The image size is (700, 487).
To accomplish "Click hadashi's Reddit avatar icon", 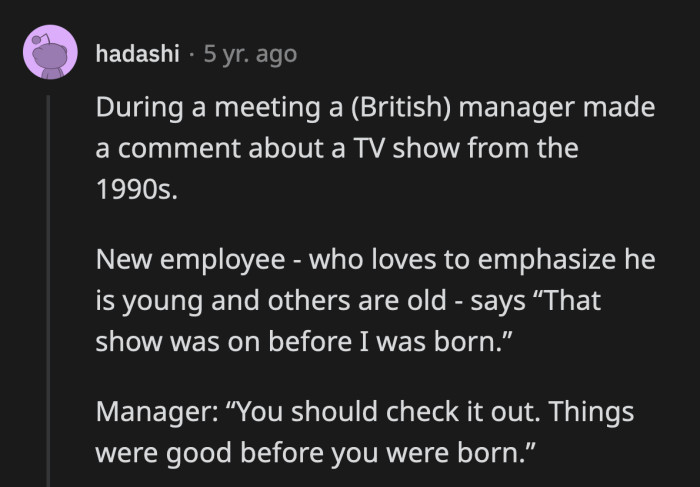I will point(45,54).
